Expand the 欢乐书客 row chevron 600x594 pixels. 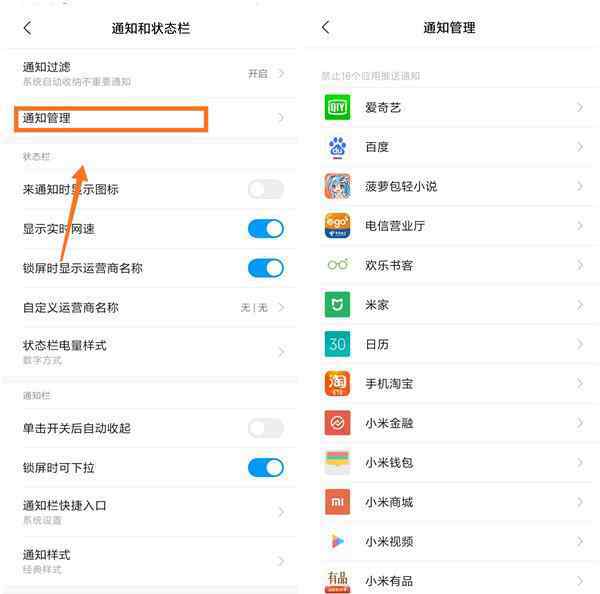[580, 265]
